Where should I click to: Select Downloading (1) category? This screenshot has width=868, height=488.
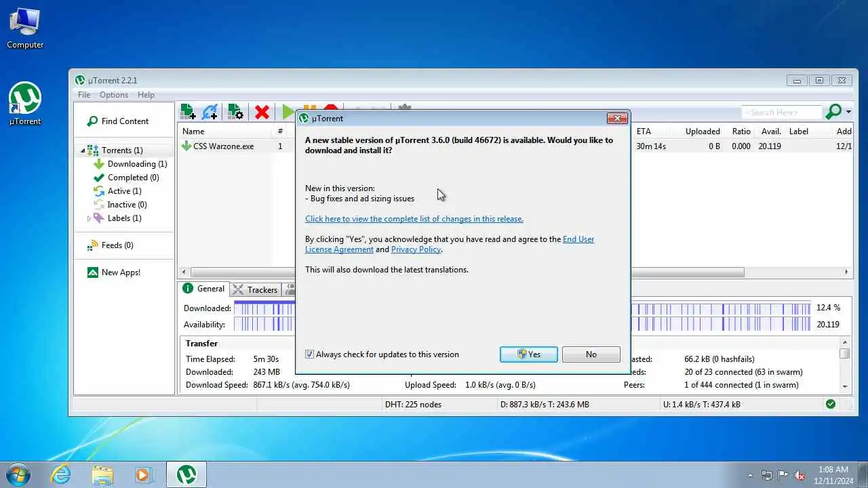(x=137, y=164)
